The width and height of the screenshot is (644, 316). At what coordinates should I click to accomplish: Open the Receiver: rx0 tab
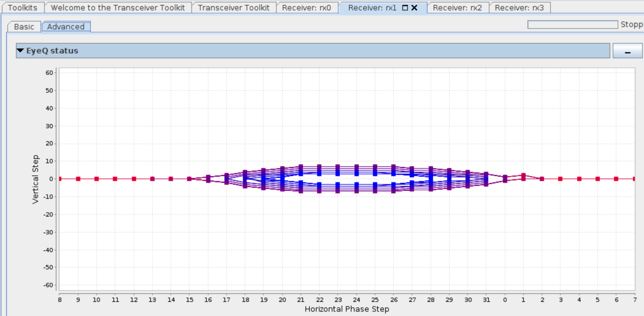[306, 8]
